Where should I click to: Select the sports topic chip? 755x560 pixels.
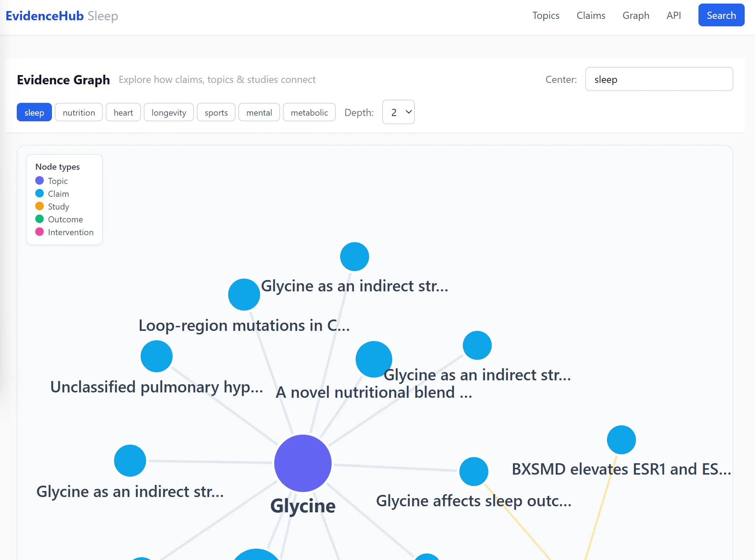point(216,112)
